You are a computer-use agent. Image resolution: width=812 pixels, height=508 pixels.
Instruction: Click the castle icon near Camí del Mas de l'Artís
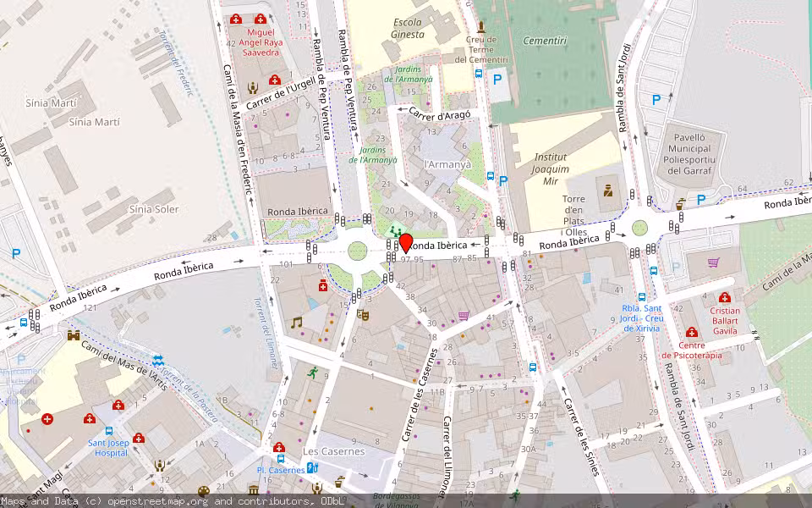[74, 335]
